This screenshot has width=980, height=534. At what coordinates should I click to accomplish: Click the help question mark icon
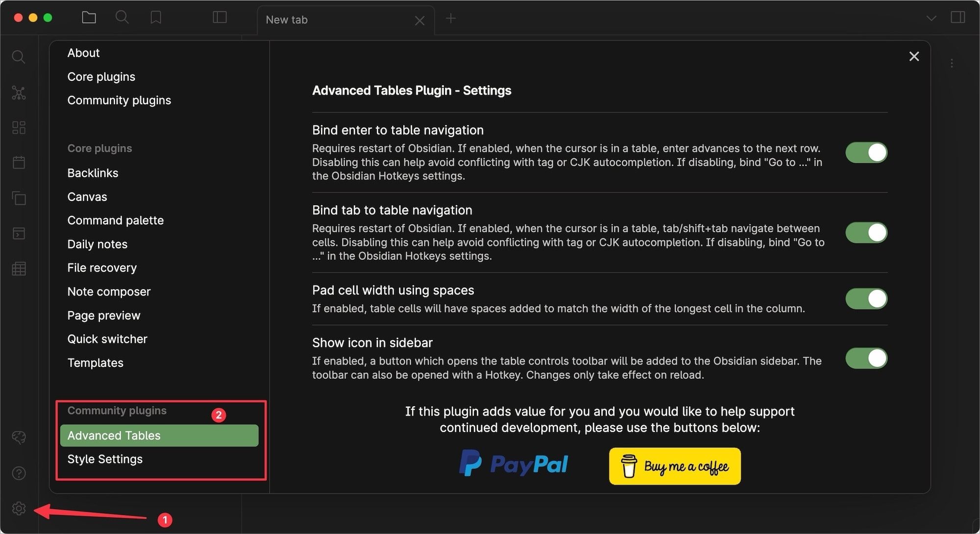19,473
